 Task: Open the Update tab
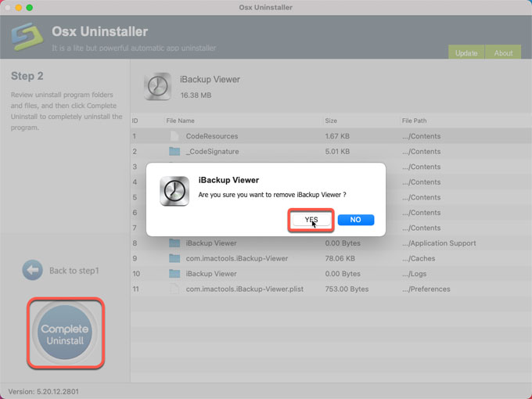[x=466, y=52]
